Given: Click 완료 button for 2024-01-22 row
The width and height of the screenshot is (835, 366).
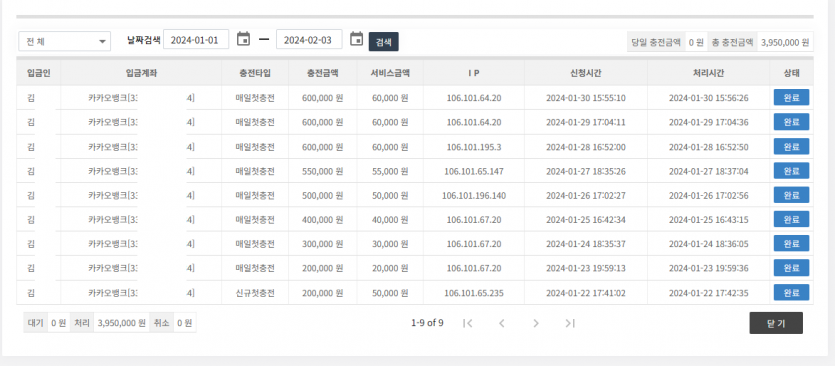Looking at the screenshot, I should [791, 292].
